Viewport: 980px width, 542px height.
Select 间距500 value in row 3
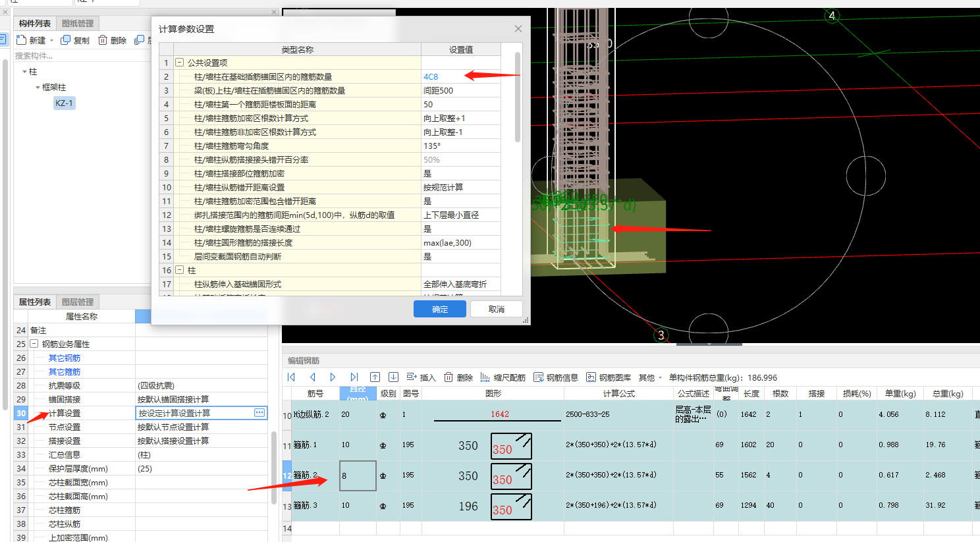pos(461,90)
